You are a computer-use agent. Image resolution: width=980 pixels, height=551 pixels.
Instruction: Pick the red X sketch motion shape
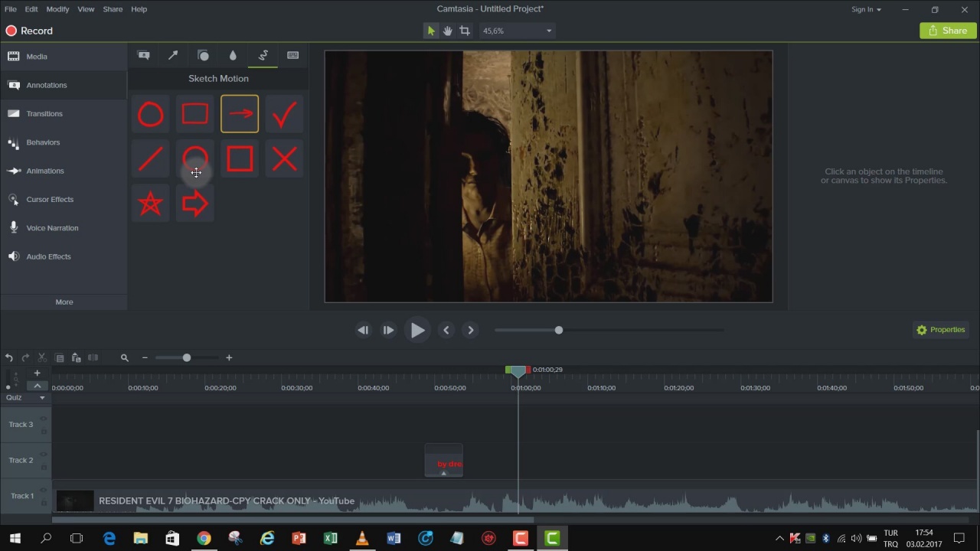point(284,159)
